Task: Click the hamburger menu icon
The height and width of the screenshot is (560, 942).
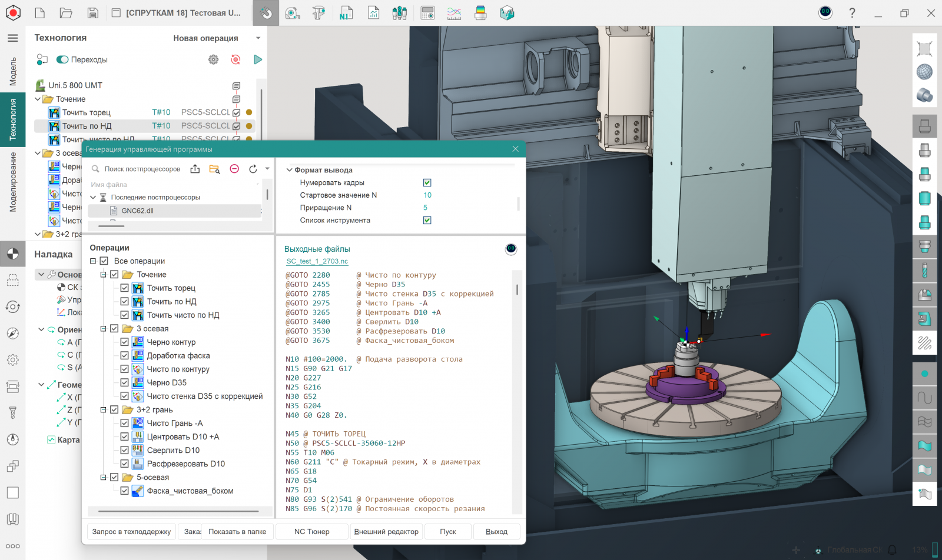Action: coord(12,38)
